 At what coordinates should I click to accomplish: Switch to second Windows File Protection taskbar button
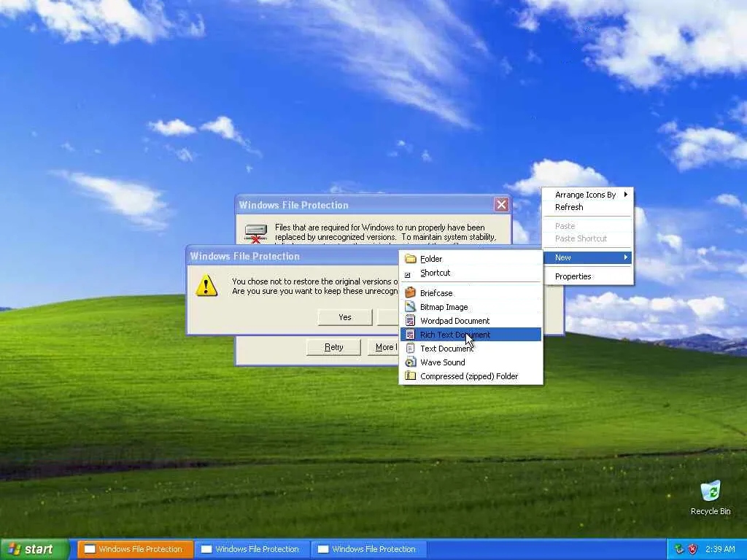click(252, 549)
